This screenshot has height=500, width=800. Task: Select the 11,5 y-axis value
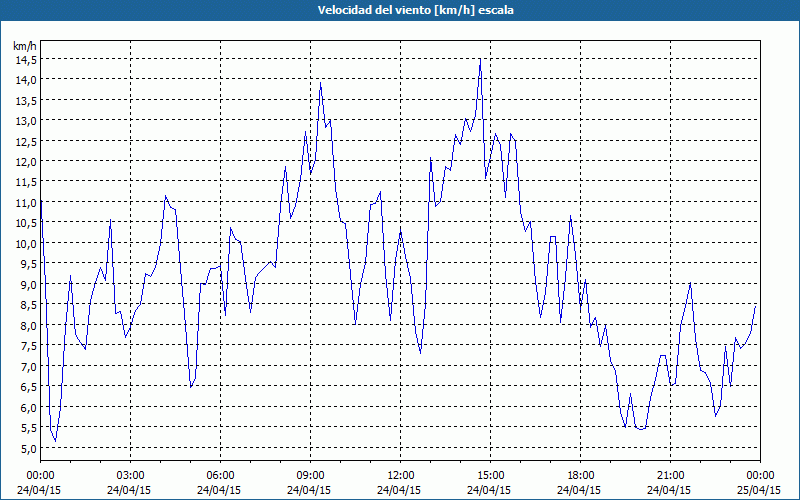pos(26,182)
